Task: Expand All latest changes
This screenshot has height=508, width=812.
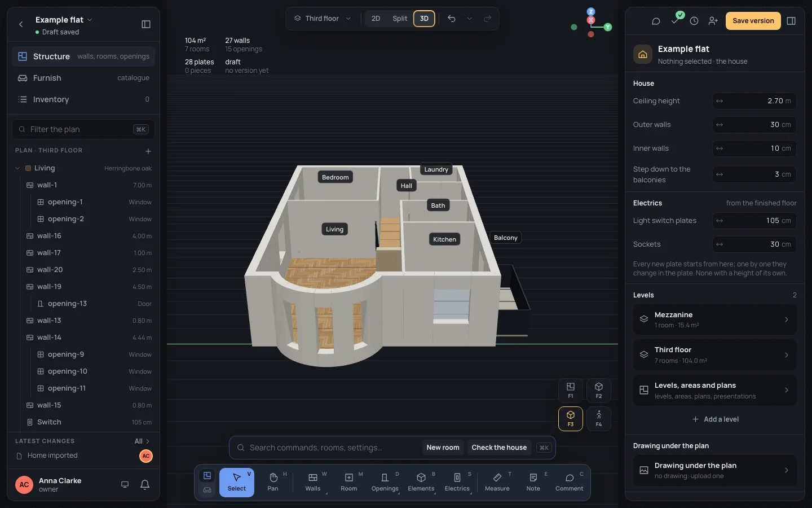Action: click(x=142, y=441)
